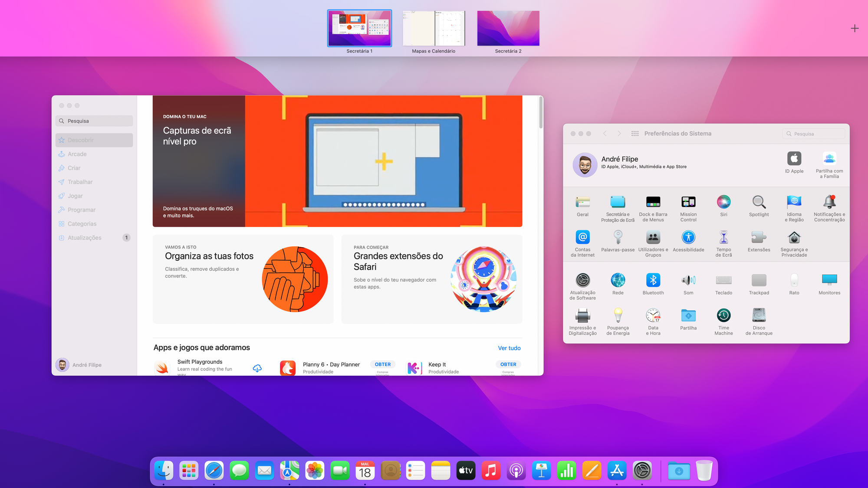Click André Filipe profile picture in Preferências
This screenshot has height=488, width=868.
[585, 165]
